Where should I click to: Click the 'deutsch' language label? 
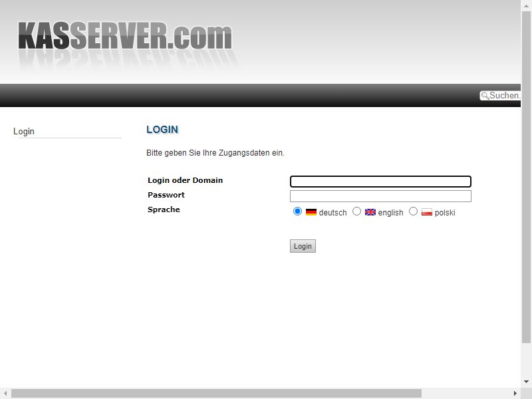(x=333, y=213)
